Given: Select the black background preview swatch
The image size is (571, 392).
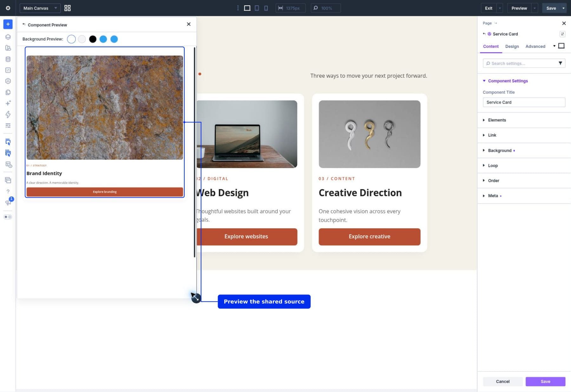Looking at the screenshot, I should pos(93,39).
